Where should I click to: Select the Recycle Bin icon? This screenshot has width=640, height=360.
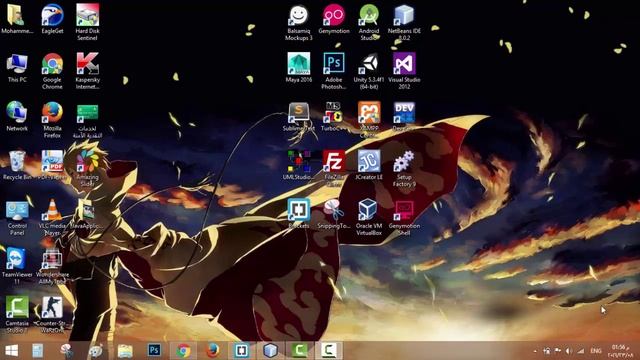click(x=17, y=165)
